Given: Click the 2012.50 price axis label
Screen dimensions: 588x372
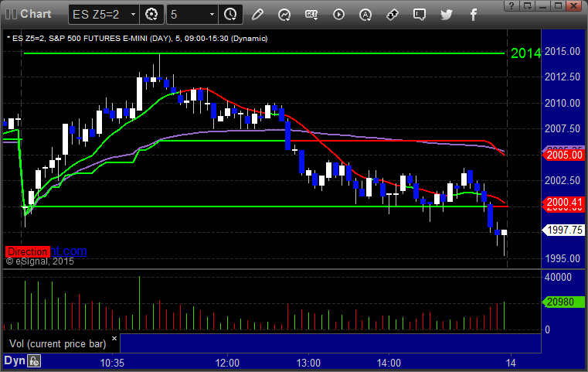Looking at the screenshot, I should (563, 77).
